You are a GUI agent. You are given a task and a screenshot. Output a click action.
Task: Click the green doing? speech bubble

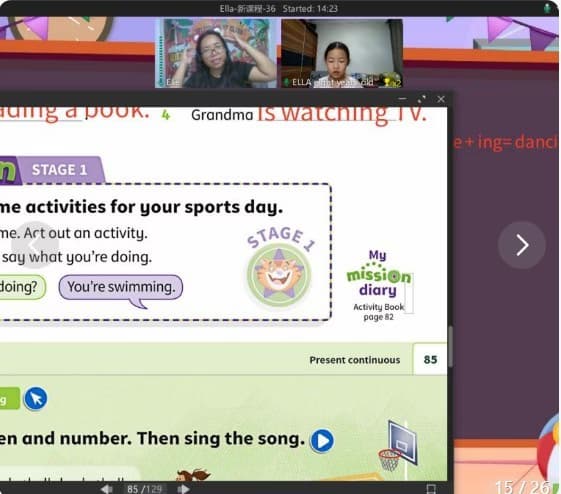(22, 287)
